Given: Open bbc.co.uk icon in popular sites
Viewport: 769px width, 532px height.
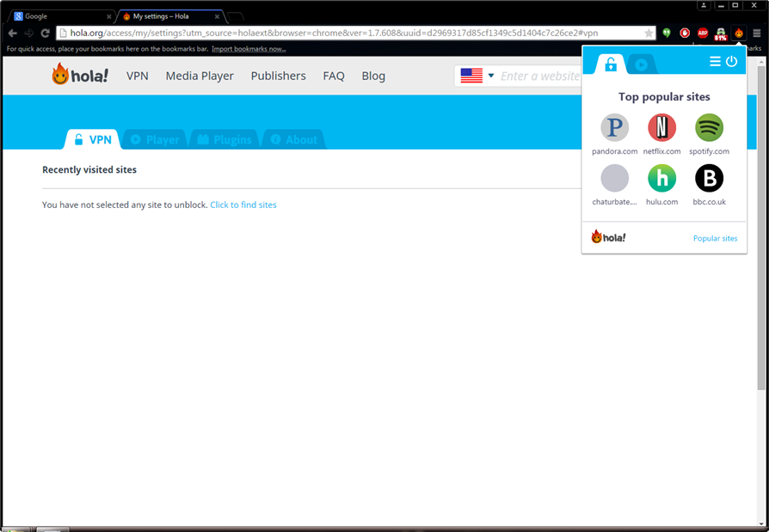Looking at the screenshot, I should click(709, 178).
